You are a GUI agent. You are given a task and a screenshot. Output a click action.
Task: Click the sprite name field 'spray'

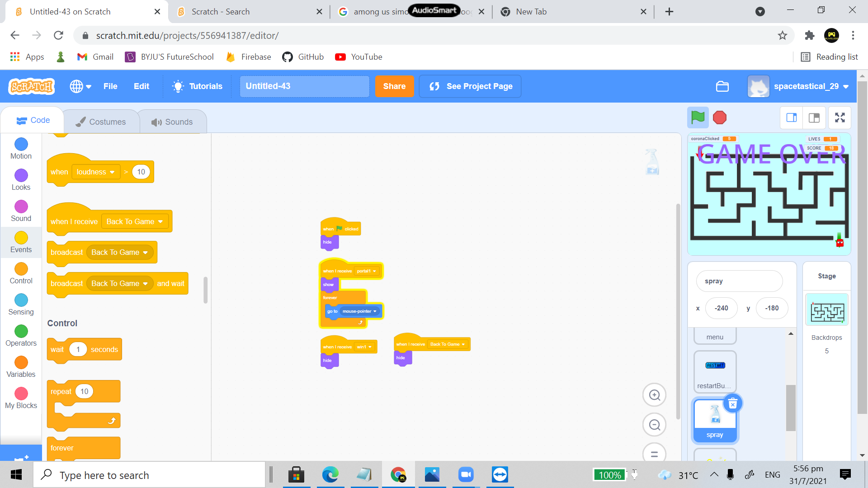pyautogui.click(x=739, y=281)
